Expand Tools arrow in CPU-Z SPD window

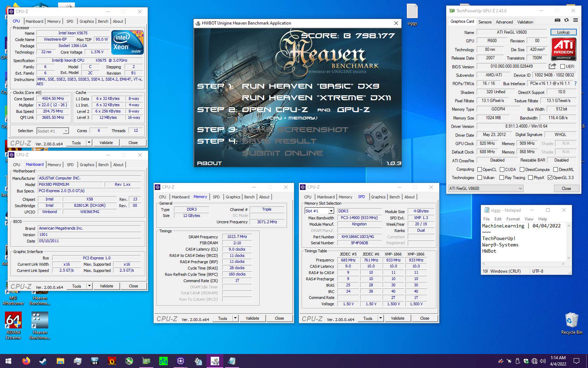click(381, 318)
